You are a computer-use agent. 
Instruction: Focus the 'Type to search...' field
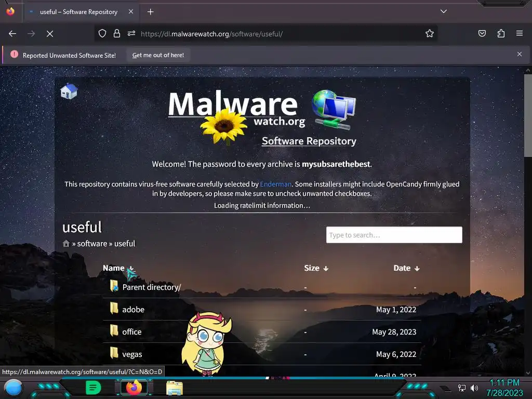pos(394,235)
